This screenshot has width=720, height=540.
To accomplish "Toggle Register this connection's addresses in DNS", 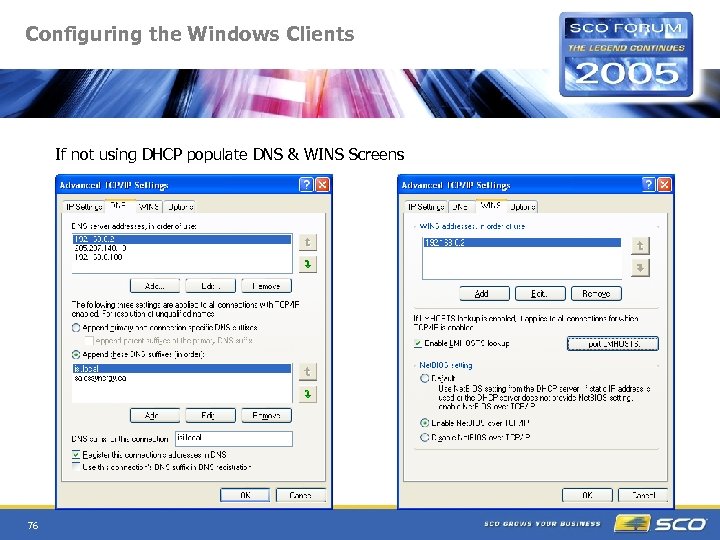I will [x=76, y=455].
